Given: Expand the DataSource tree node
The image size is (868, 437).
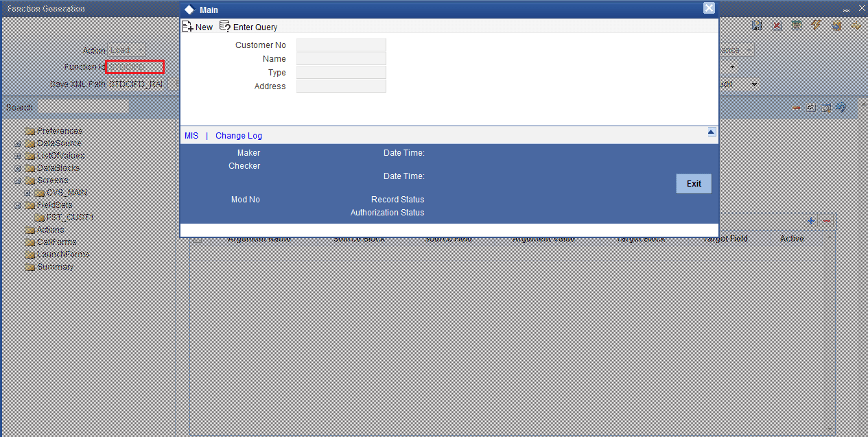Looking at the screenshot, I should coord(17,143).
